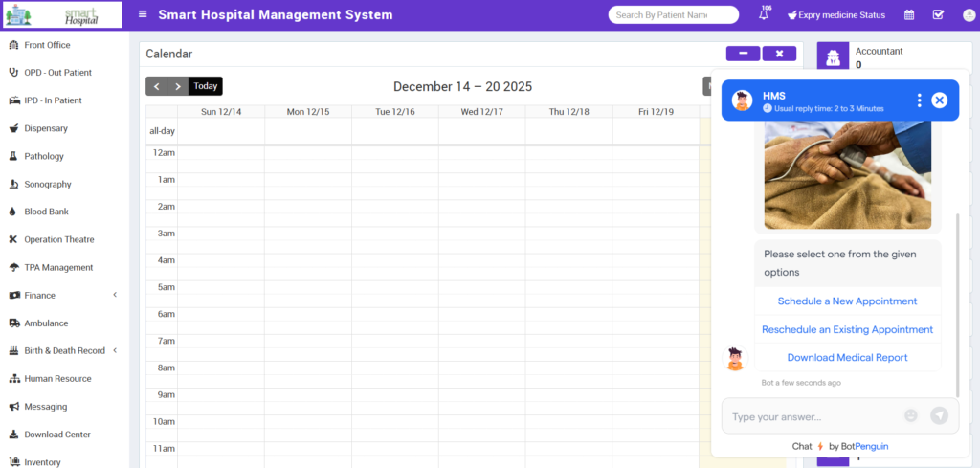Collapse the Calendar panel with minus button
This screenshot has height=468, width=980.
[x=743, y=54]
